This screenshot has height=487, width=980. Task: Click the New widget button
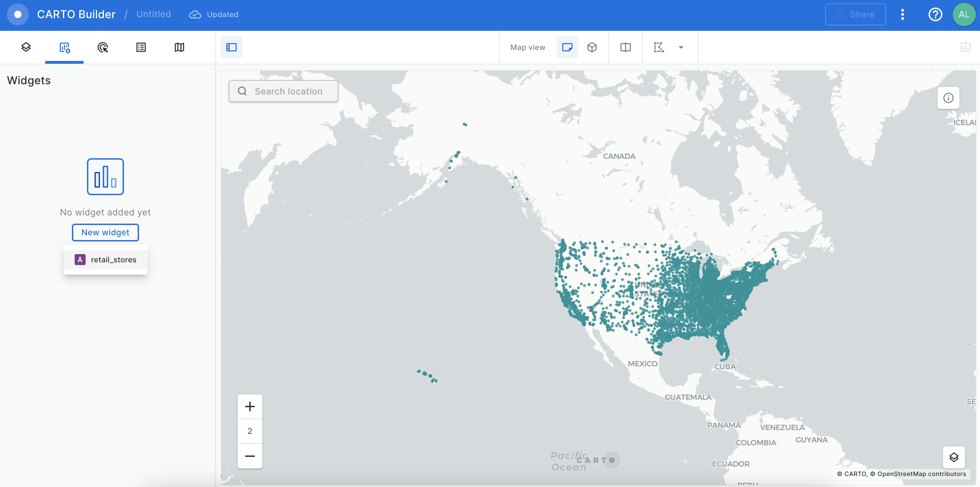[105, 232]
